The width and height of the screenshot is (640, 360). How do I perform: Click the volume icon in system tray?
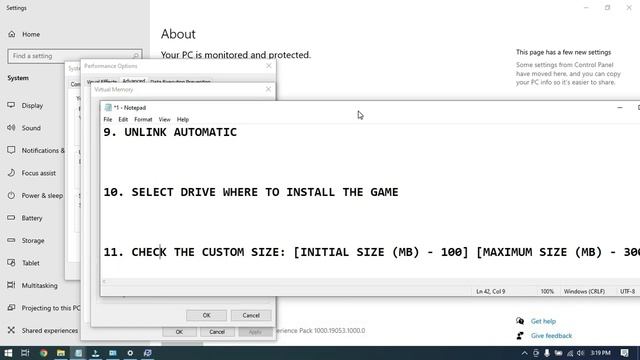pyautogui.click(x=580, y=353)
